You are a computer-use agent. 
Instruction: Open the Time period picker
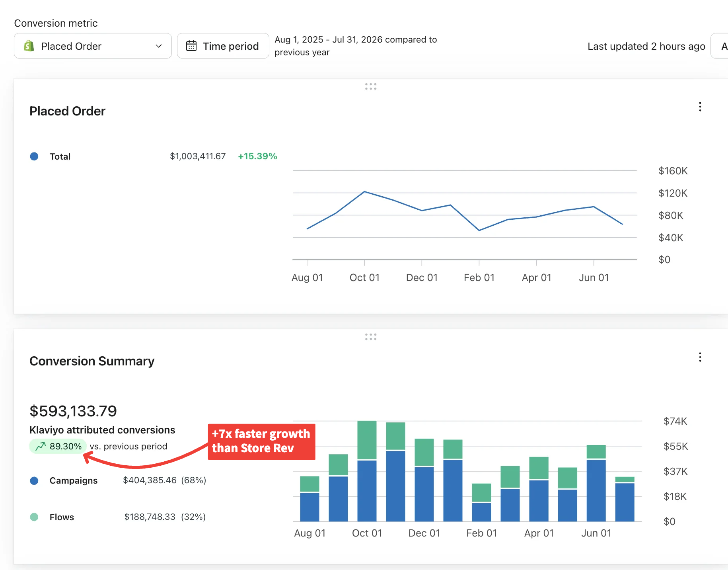(x=223, y=46)
